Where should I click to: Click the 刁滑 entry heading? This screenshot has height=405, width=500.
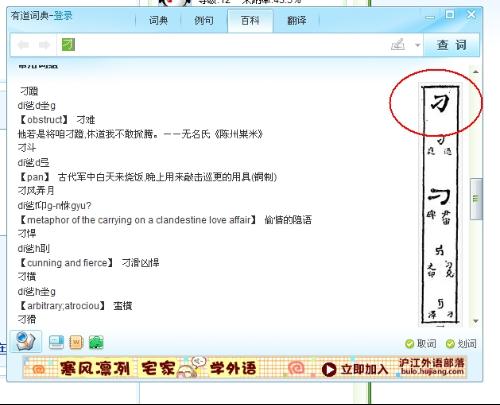click(x=27, y=320)
